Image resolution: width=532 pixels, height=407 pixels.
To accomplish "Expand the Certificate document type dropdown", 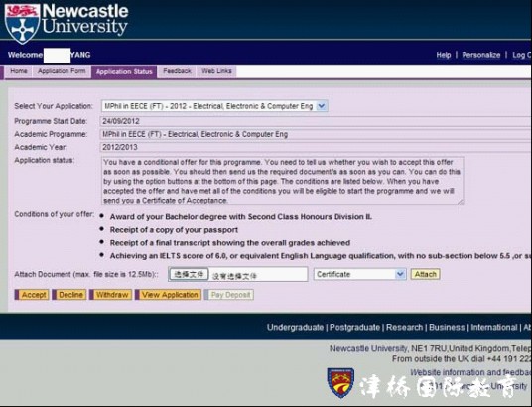I will [x=360, y=274].
